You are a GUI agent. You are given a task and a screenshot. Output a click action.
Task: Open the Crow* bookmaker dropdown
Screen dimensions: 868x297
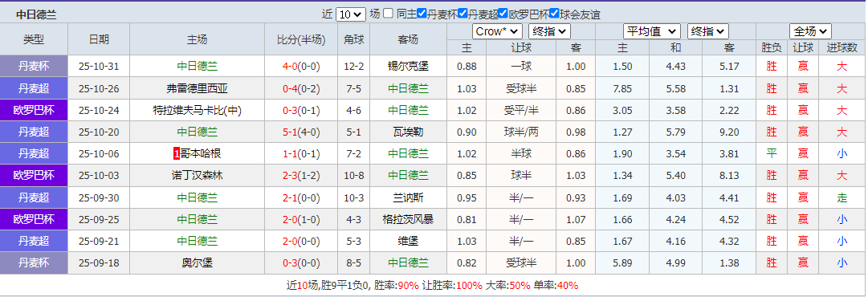[497, 31]
